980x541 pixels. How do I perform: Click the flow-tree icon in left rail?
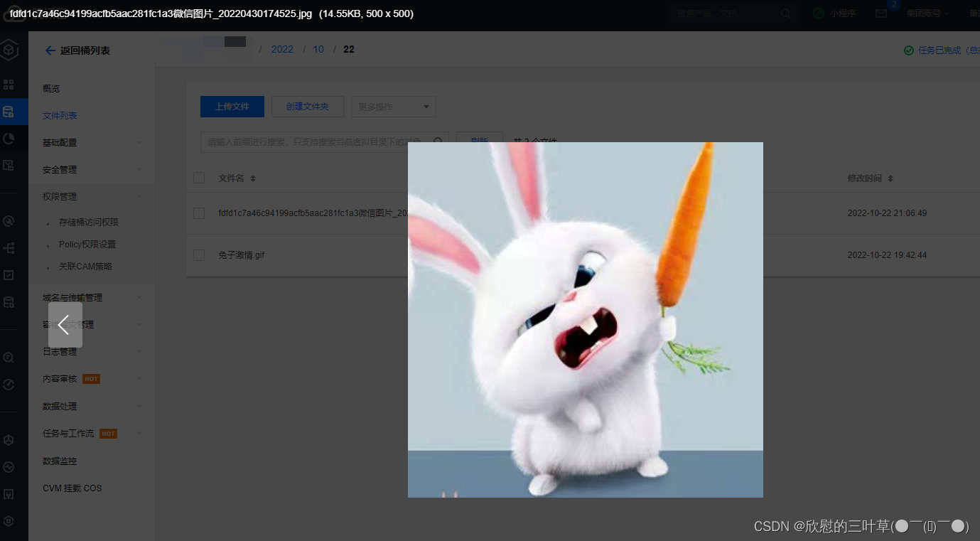(x=9, y=248)
